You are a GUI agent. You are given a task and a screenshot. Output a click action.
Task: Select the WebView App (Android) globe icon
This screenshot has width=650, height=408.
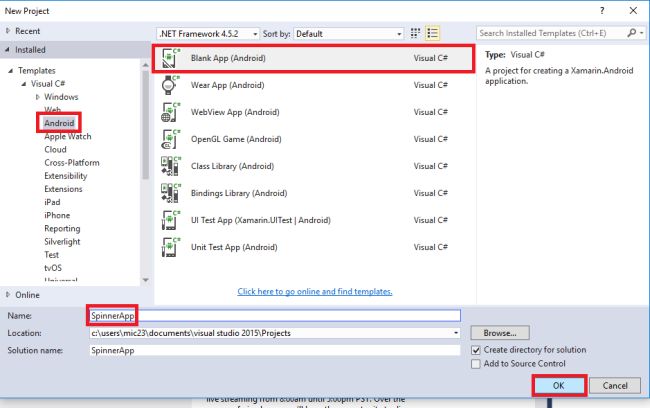[171, 112]
